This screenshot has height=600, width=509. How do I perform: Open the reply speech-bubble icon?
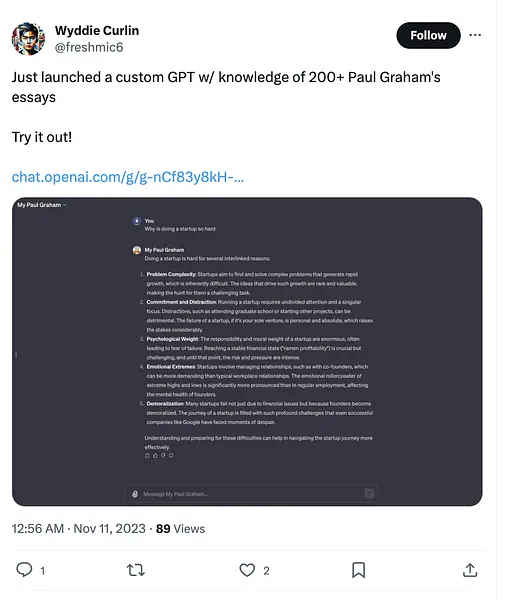pos(24,570)
